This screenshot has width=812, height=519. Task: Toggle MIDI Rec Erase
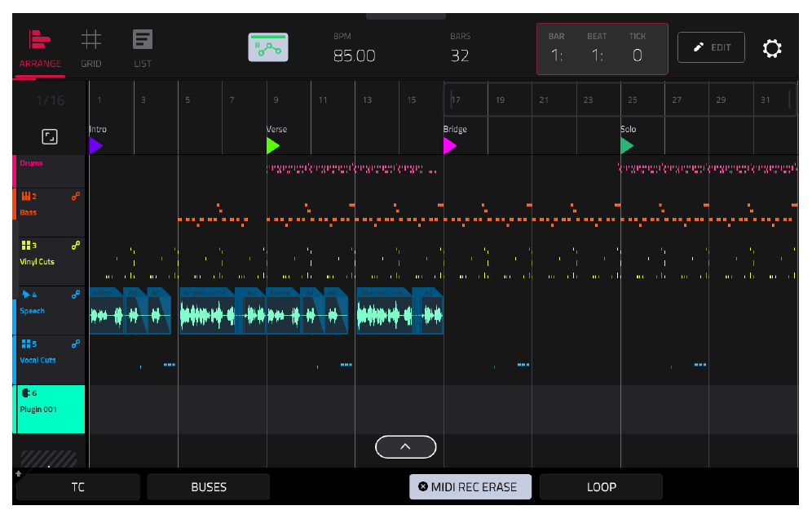coord(470,487)
